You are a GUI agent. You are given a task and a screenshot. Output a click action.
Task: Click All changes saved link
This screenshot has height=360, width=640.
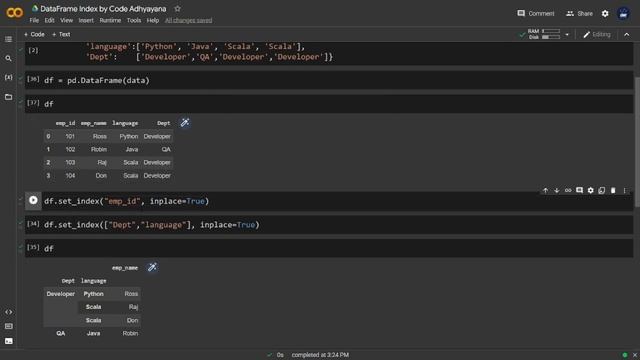click(x=189, y=20)
